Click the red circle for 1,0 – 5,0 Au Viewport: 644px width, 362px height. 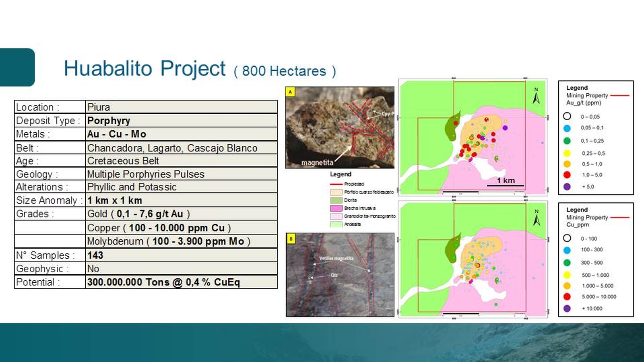(x=567, y=175)
